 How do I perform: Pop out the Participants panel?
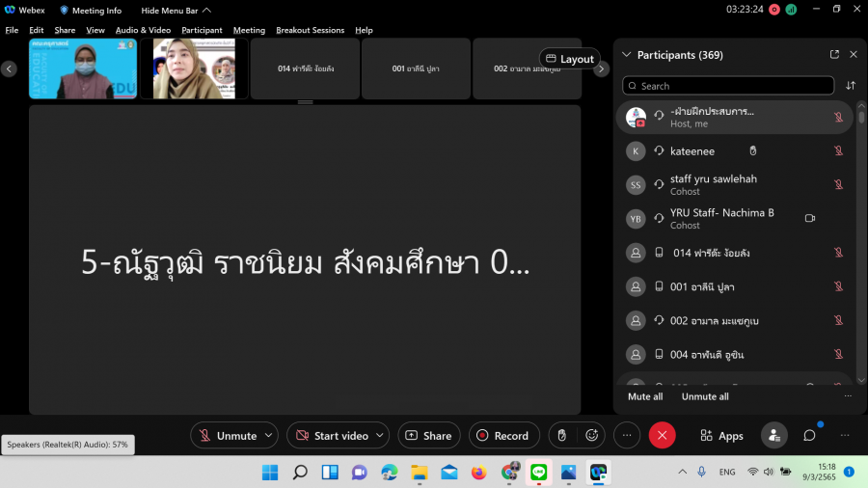coord(834,55)
